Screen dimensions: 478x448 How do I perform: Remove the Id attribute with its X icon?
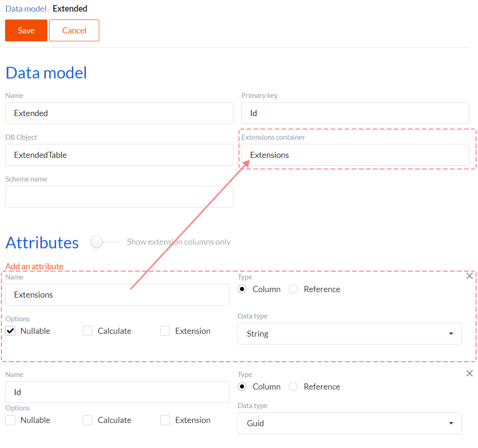tap(470, 373)
